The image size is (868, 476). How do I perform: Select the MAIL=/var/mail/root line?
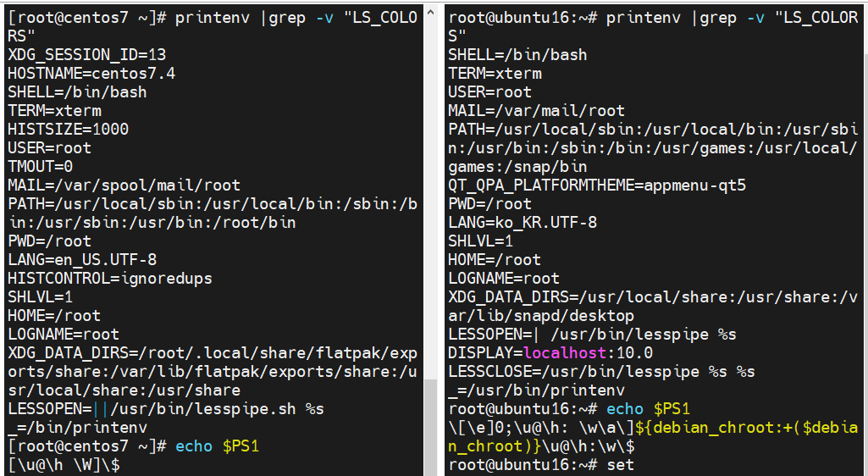coord(536,111)
